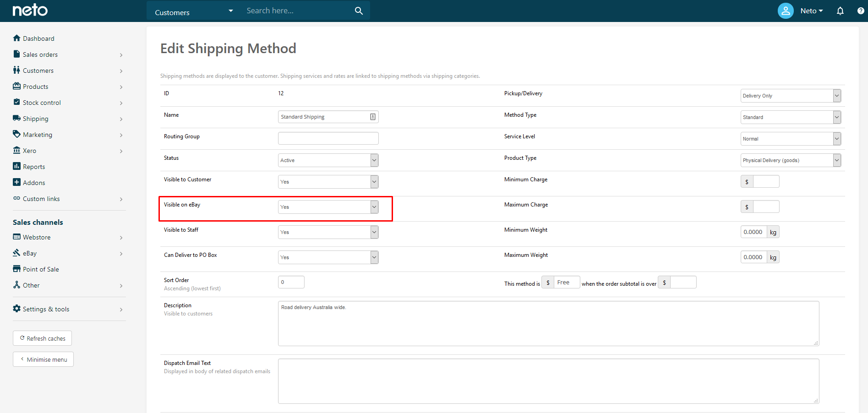
Task: Open the Service Level dropdown
Action: (x=791, y=139)
